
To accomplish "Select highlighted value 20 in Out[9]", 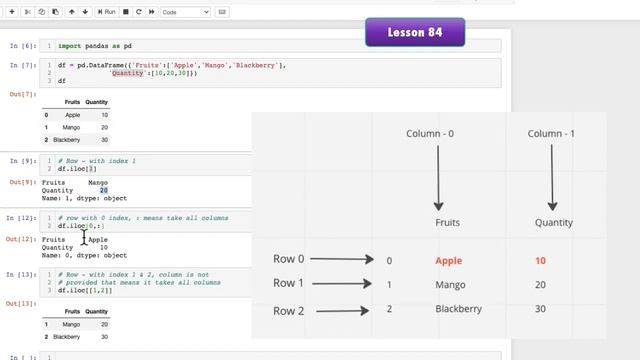I will pyautogui.click(x=104, y=190).
